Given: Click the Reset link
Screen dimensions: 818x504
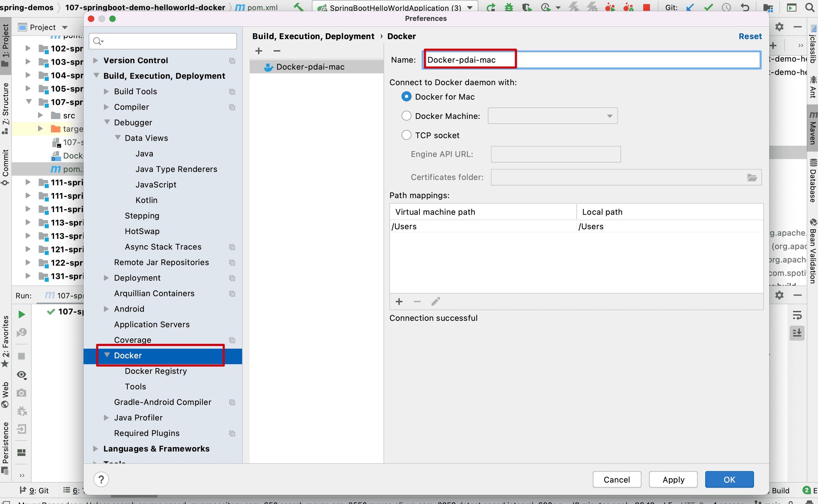Looking at the screenshot, I should click(750, 36).
